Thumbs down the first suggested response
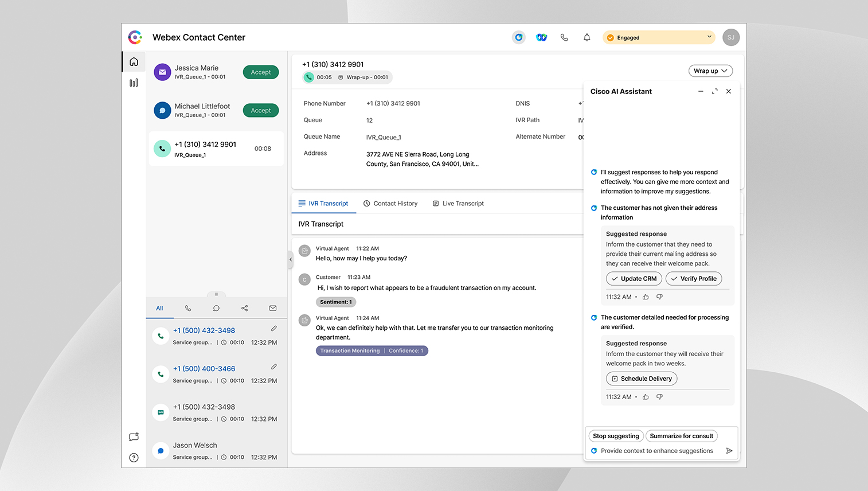This screenshot has height=491, width=868. click(659, 297)
